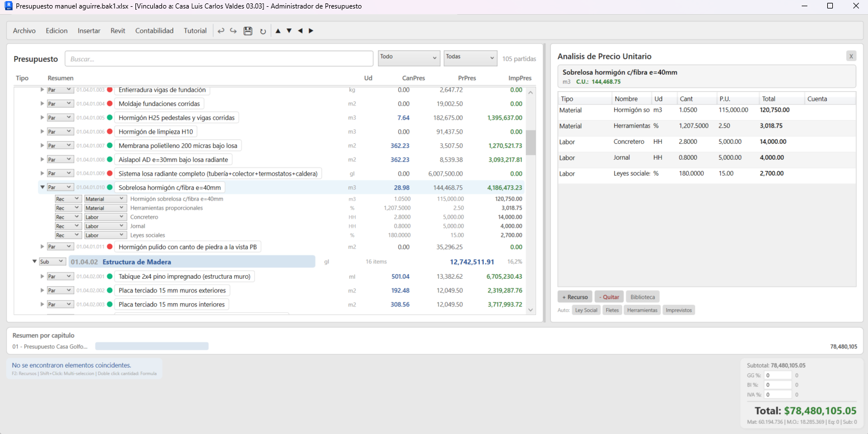This screenshot has height=434, width=868.
Task: Click the scroll down arrow of budget list
Action: click(531, 309)
